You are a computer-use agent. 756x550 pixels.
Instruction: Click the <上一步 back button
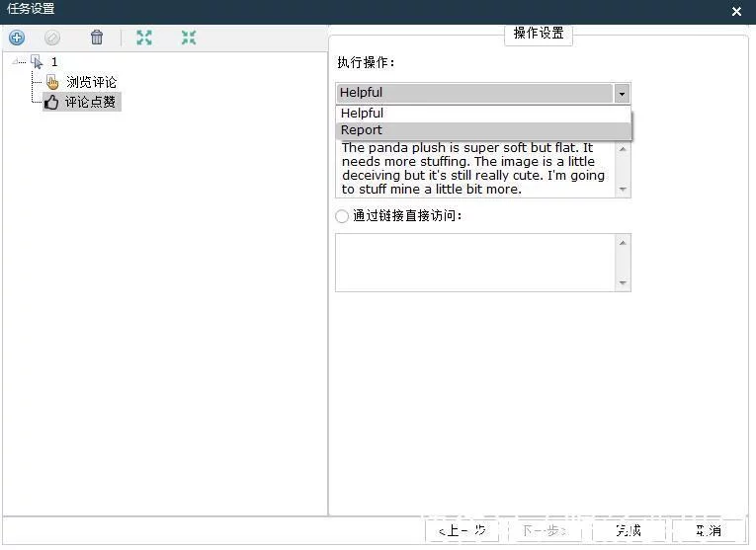click(462, 530)
